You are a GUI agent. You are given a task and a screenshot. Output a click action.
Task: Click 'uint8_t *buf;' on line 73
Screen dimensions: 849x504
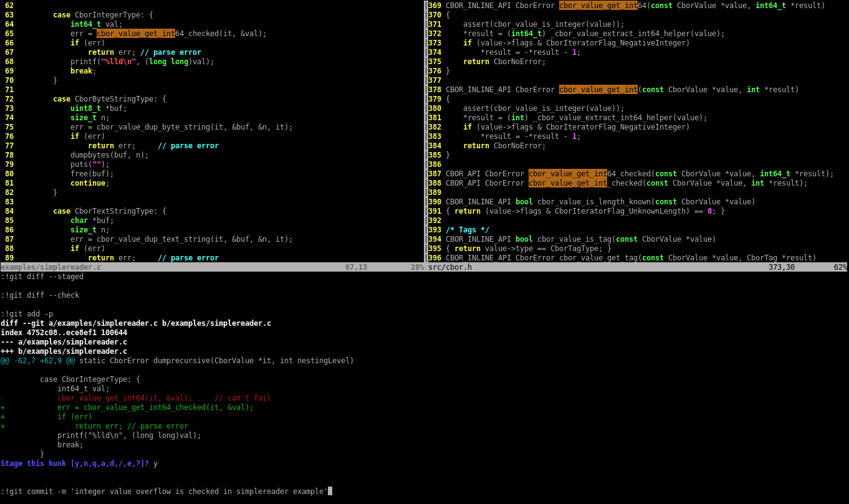(x=98, y=108)
